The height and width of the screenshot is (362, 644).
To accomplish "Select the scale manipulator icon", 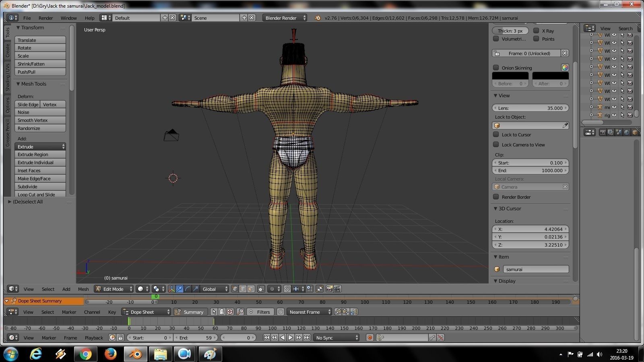I will [x=196, y=289].
